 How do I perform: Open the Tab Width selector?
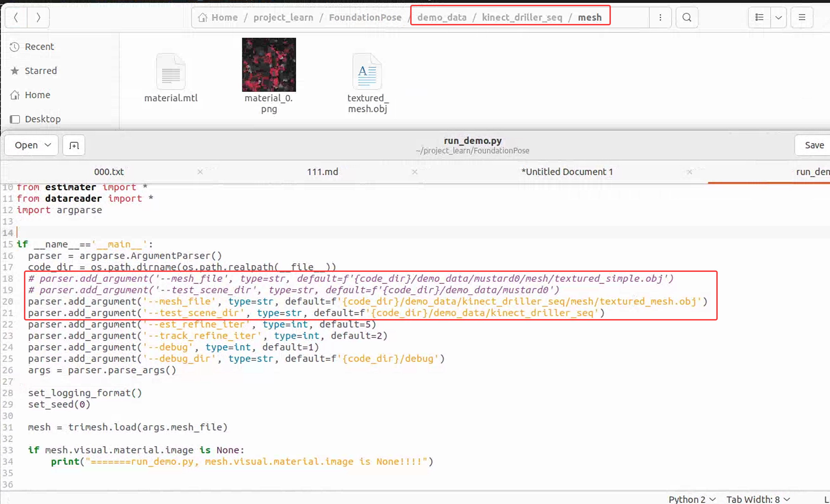(x=758, y=499)
